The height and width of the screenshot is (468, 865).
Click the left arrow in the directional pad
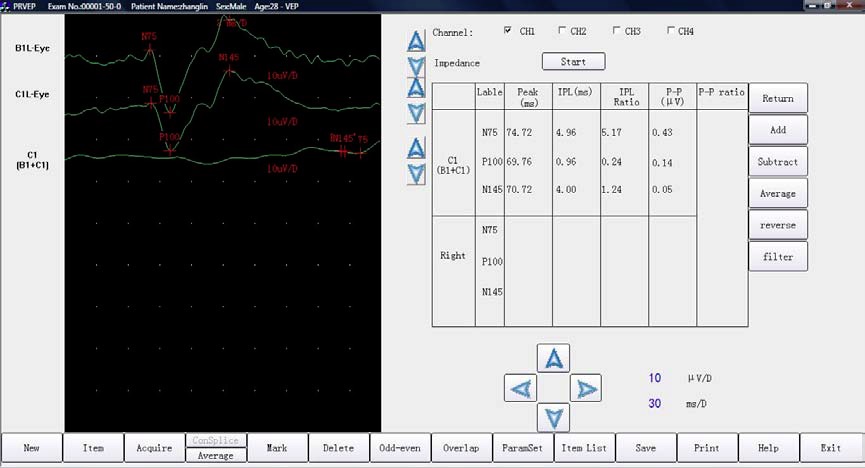pos(520,389)
